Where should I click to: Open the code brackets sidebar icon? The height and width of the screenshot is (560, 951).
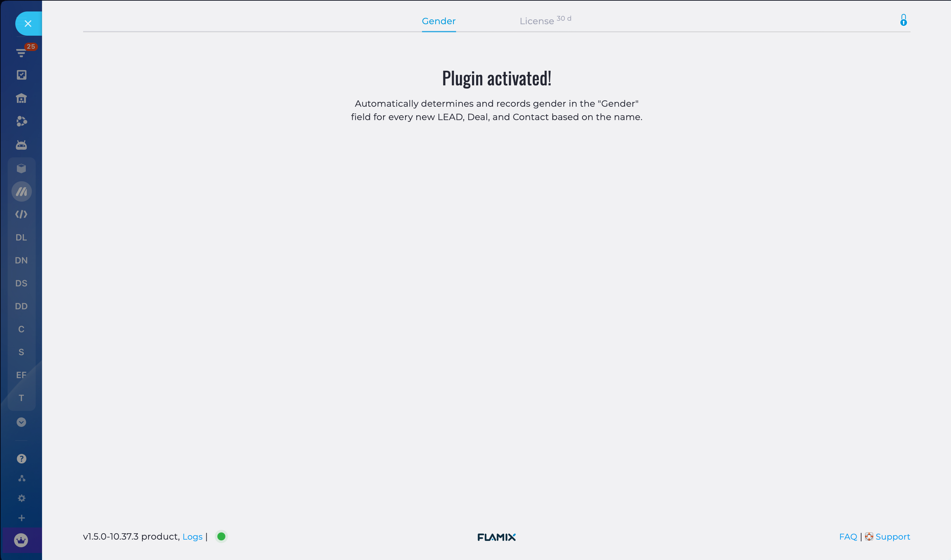click(x=22, y=214)
